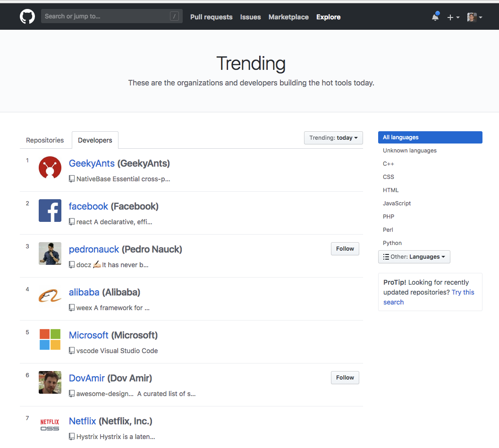The height and width of the screenshot is (448, 499).
Task: Open the Explore section
Action: 328,17
